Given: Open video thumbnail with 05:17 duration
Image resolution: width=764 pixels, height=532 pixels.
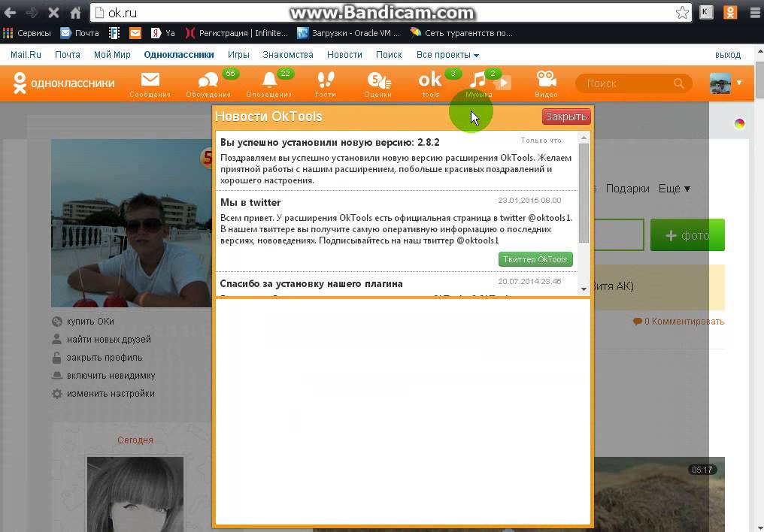Looking at the screenshot, I should point(659,494).
